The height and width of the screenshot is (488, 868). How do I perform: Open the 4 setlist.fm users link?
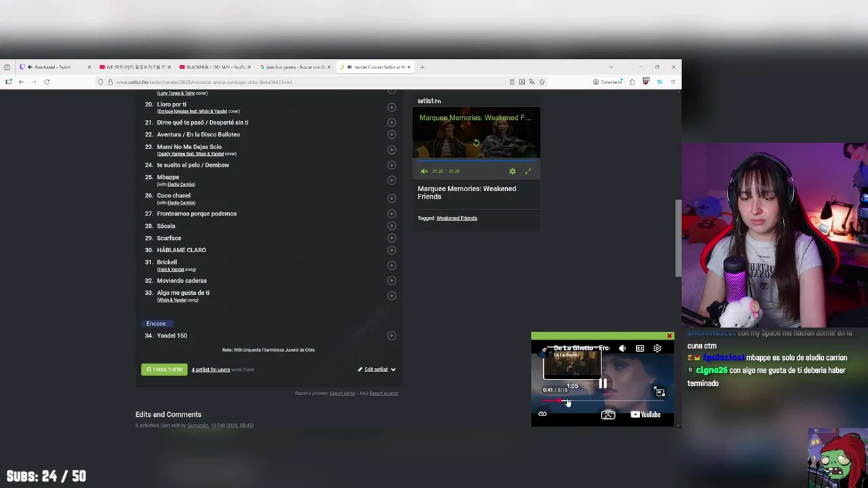[210, 369]
